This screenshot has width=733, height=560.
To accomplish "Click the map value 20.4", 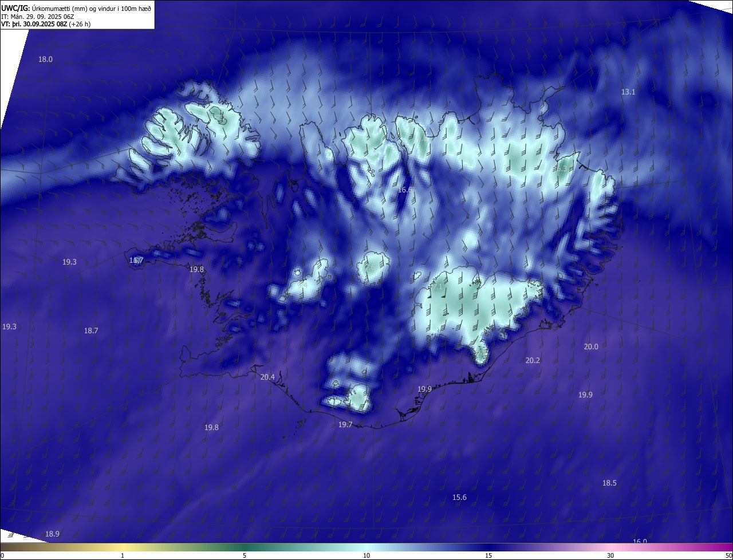I will (x=267, y=377).
